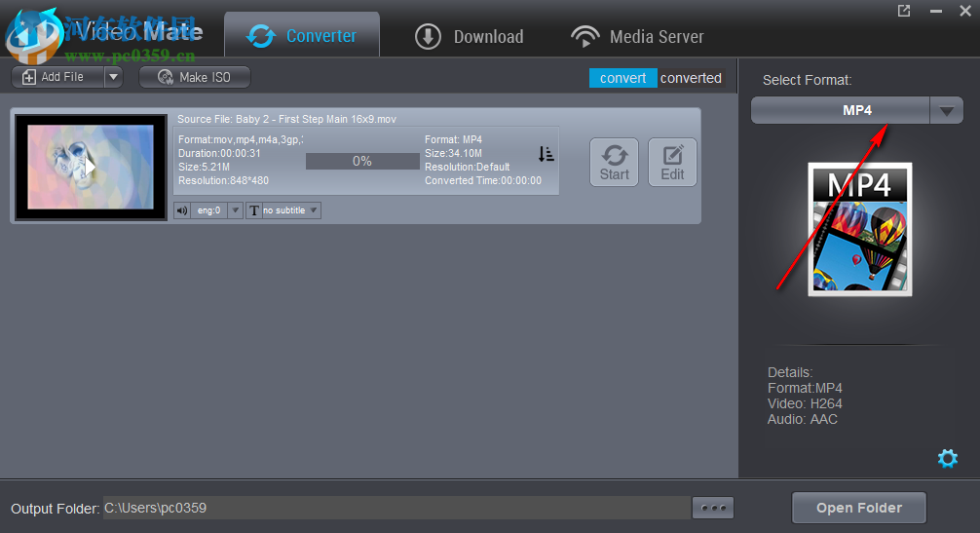The image size is (980, 533).
Task: Click the sort order icon beside output info
Action: coord(546,154)
